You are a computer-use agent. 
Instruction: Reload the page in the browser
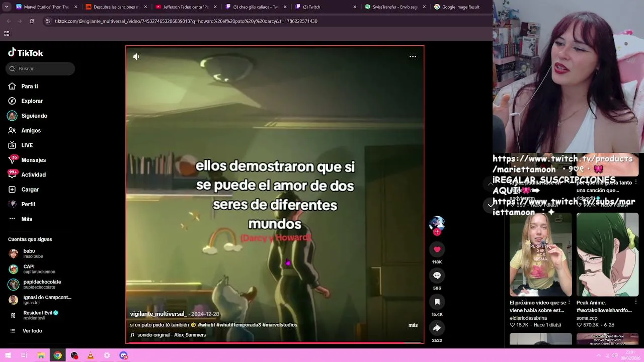(32, 21)
